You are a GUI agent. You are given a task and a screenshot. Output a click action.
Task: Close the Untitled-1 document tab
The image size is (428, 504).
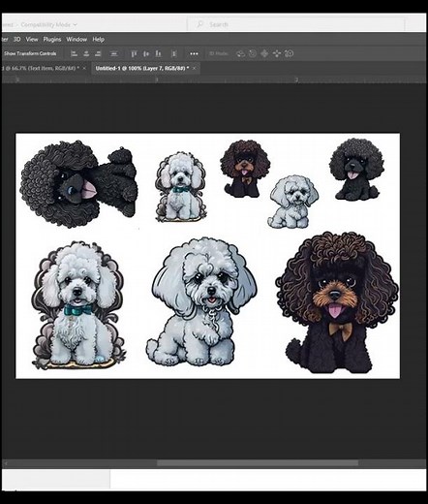point(195,68)
